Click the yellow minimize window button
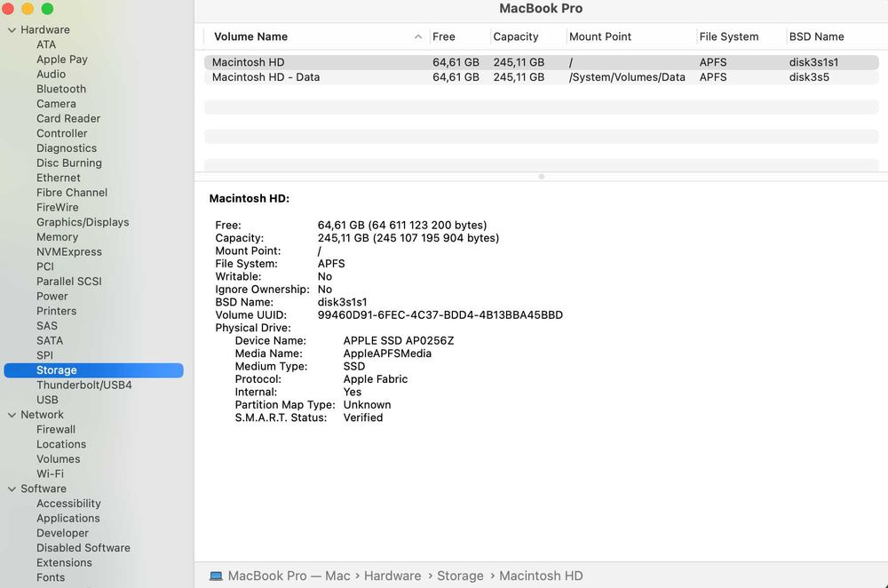This screenshot has width=888, height=588. tap(28, 9)
